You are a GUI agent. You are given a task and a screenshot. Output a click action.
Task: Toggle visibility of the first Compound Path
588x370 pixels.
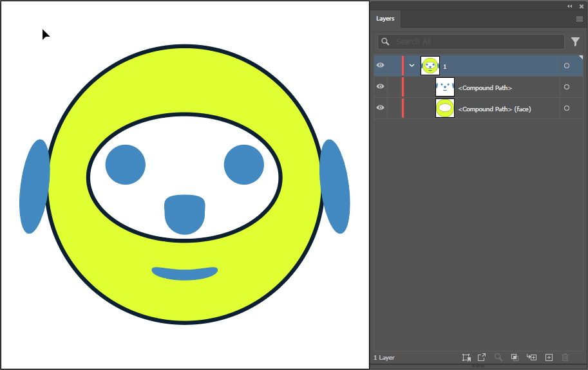tap(380, 86)
